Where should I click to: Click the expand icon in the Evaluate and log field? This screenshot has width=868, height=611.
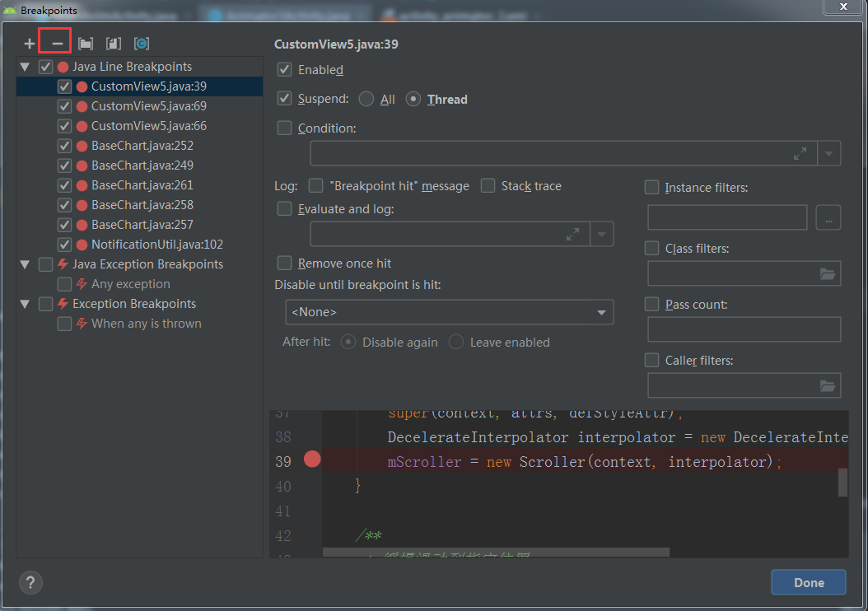(572, 234)
